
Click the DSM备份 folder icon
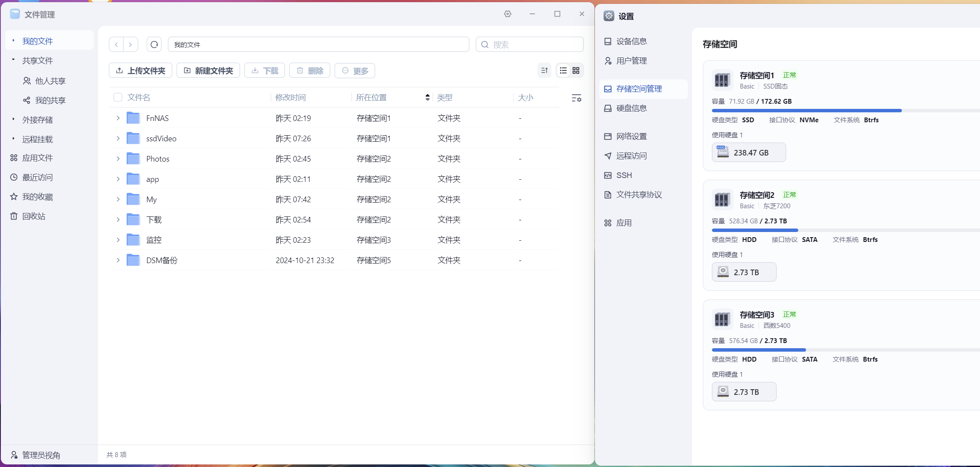[x=133, y=260]
